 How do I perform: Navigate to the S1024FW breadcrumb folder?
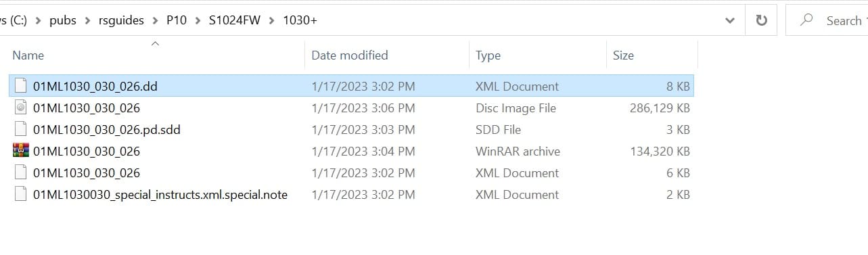[234, 20]
